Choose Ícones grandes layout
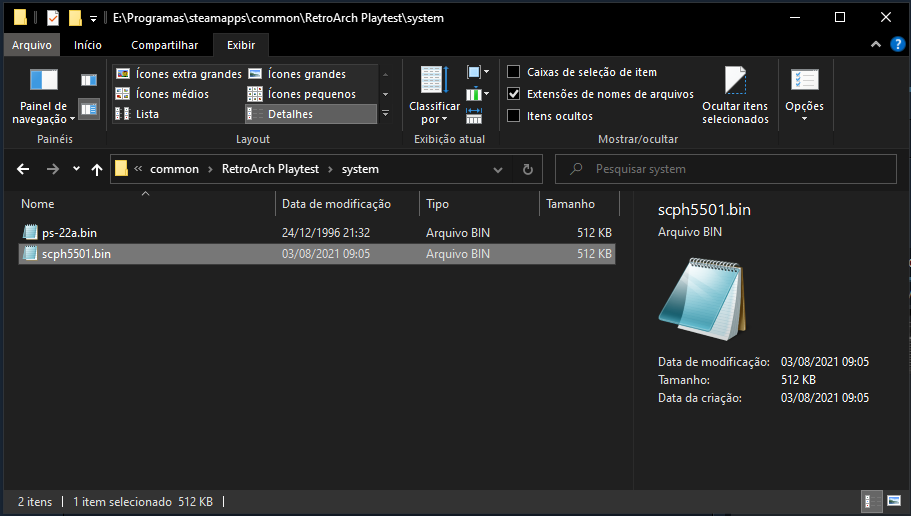 297,74
